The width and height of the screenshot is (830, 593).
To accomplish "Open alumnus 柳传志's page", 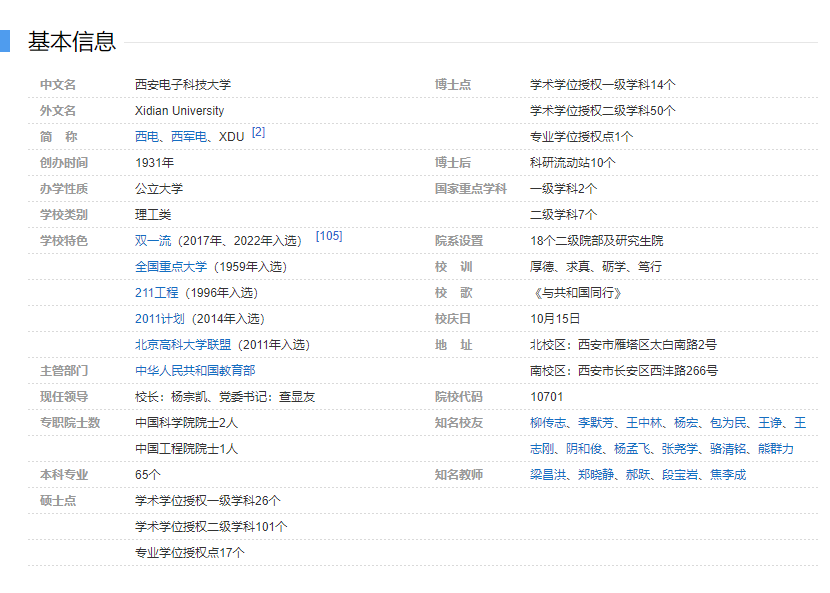I will point(548,423).
